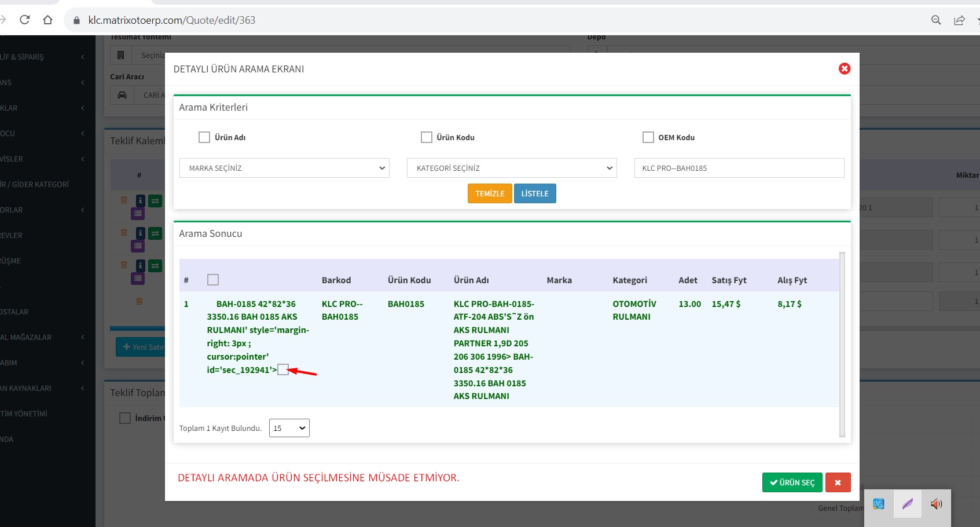980x527 pixels.
Task: Click the site lock icon in the address bar
Action: click(76, 20)
